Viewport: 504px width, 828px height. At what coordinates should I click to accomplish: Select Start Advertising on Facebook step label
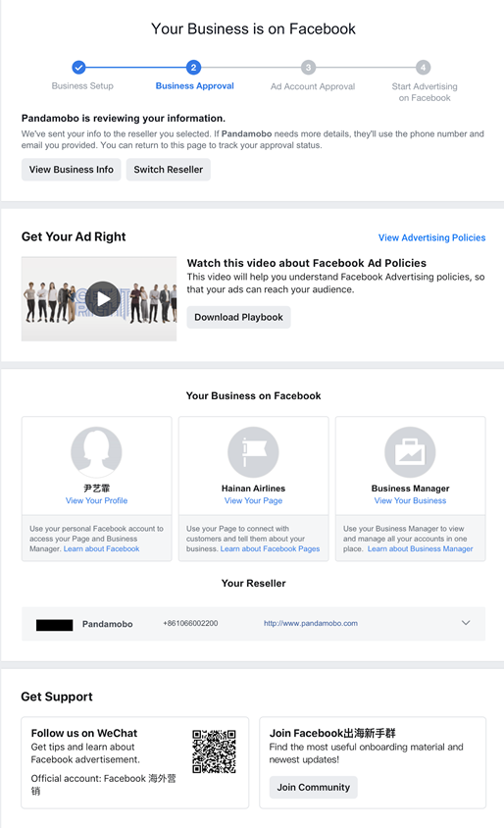(425, 92)
